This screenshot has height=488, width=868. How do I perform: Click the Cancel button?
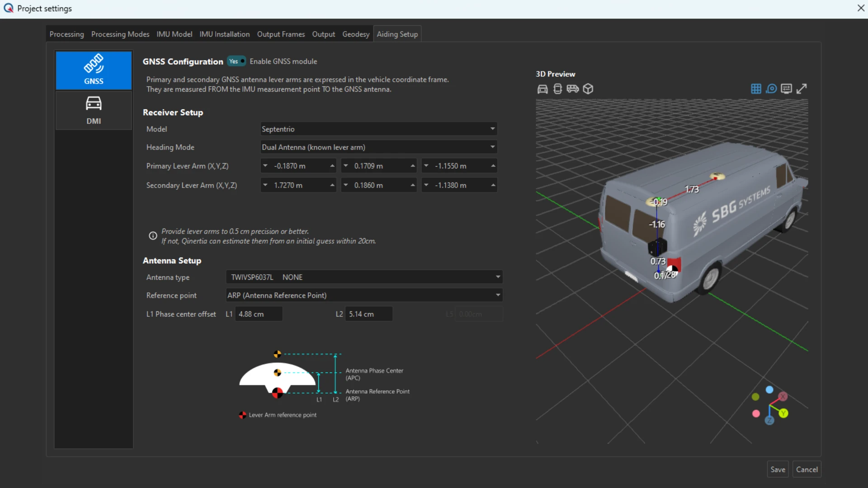(807, 469)
